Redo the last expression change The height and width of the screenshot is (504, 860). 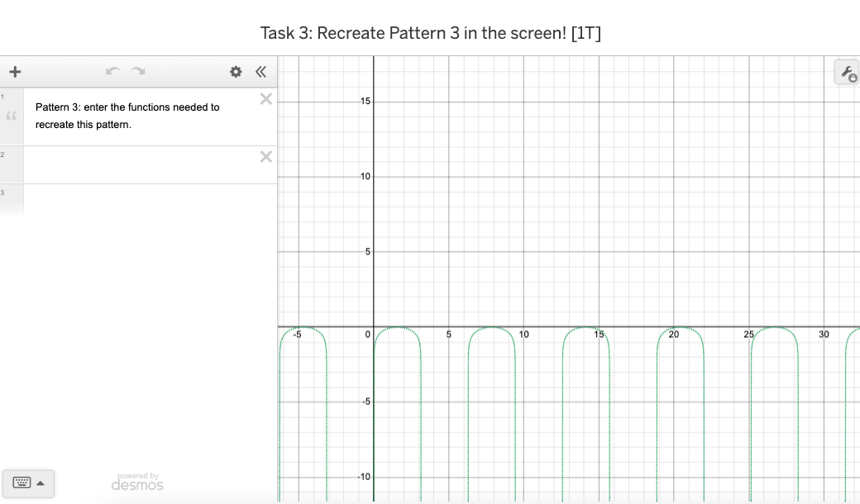(x=138, y=71)
